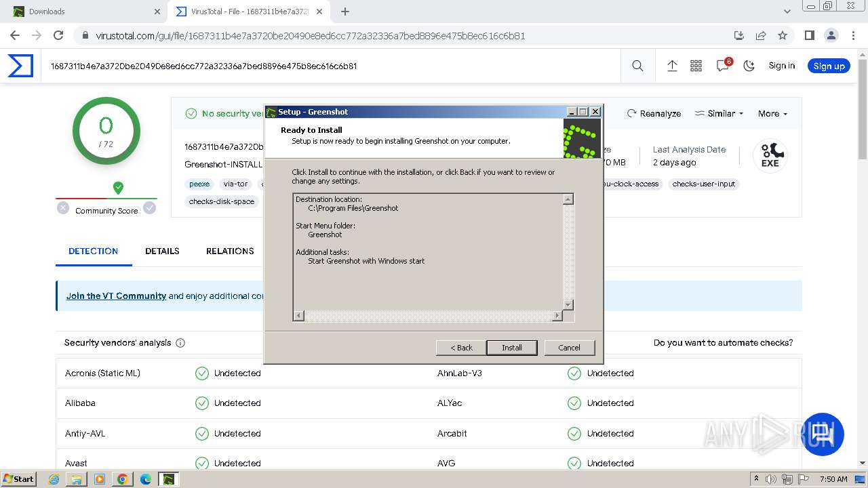Open the notifications icon with red badge
The width and height of the screenshot is (868, 488).
coord(723,65)
